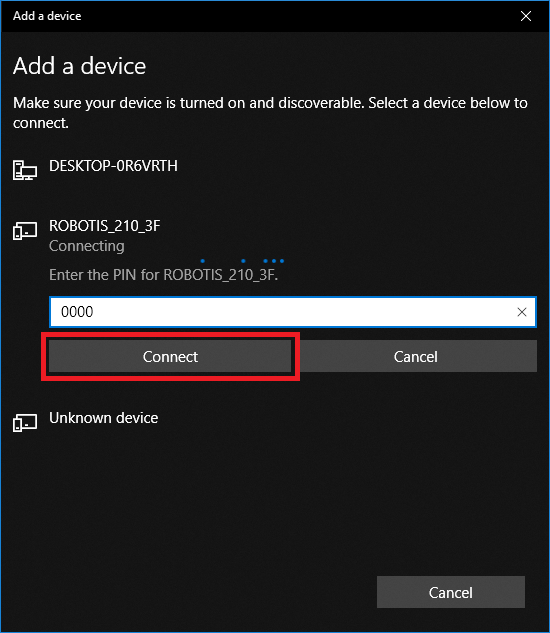Focus the PIN entry box
The height and width of the screenshot is (633, 550).
point(293,312)
